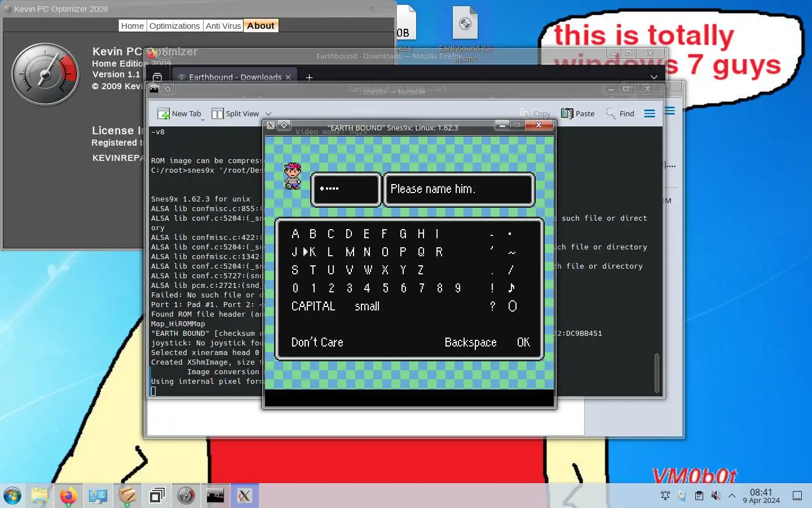Click the Konsole terminal scrollbar handle

(657, 373)
